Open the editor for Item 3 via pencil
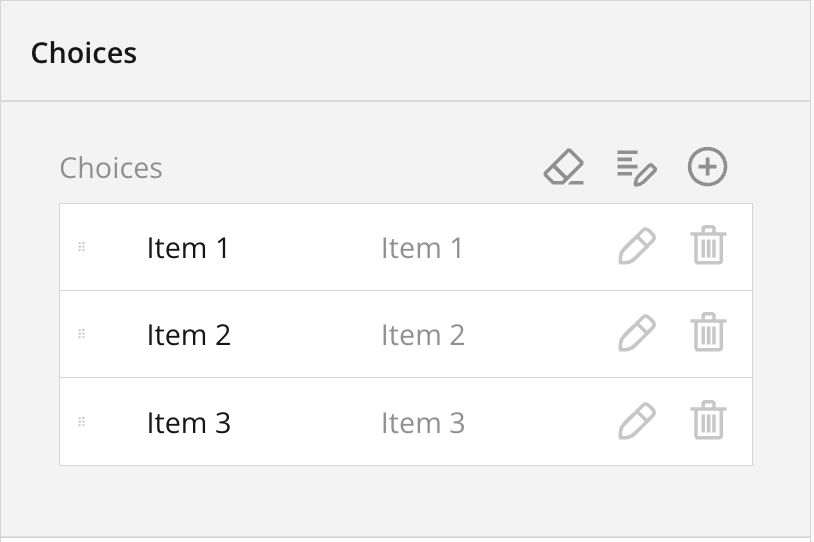This screenshot has width=814, height=542. pos(637,422)
